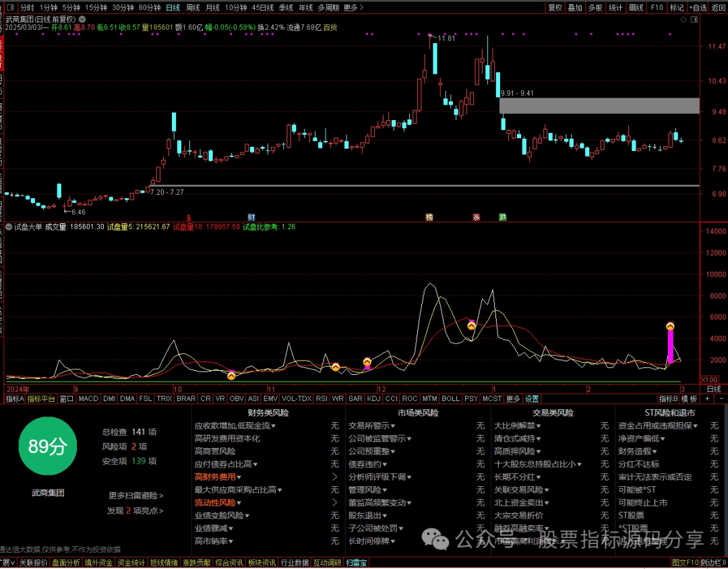Select the 周线 weekly period tab
728x569 pixels.
pyautogui.click(x=193, y=7)
